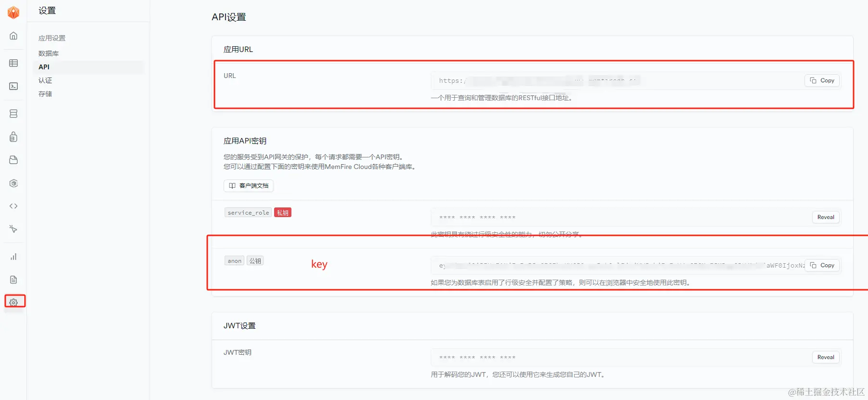Copy the application URL

click(x=822, y=80)
